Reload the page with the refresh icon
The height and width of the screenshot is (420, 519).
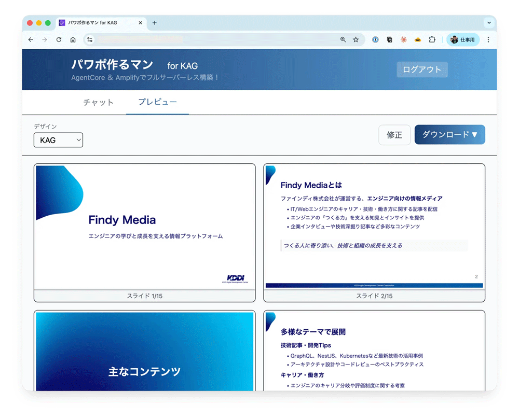[59, 39]
